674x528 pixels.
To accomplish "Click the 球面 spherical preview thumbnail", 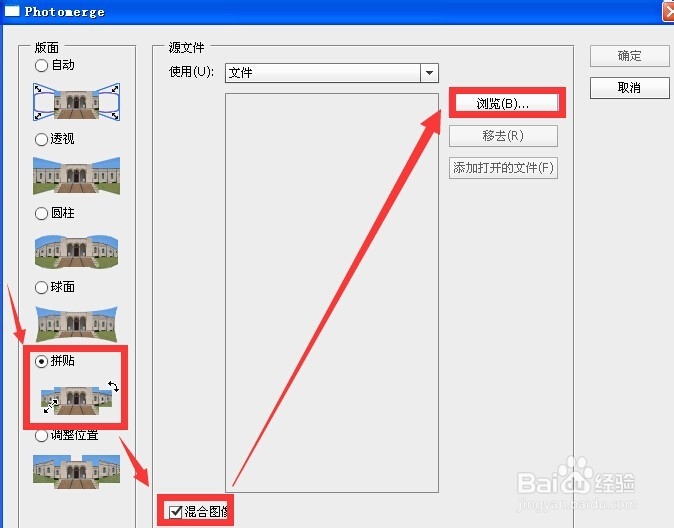I will 77,324.
